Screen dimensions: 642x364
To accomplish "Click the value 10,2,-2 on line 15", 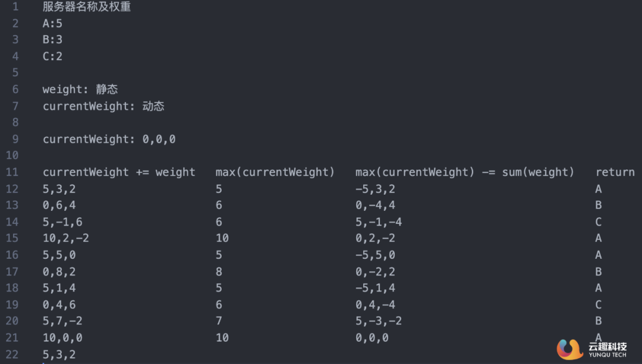I will [x=66, y=238].
